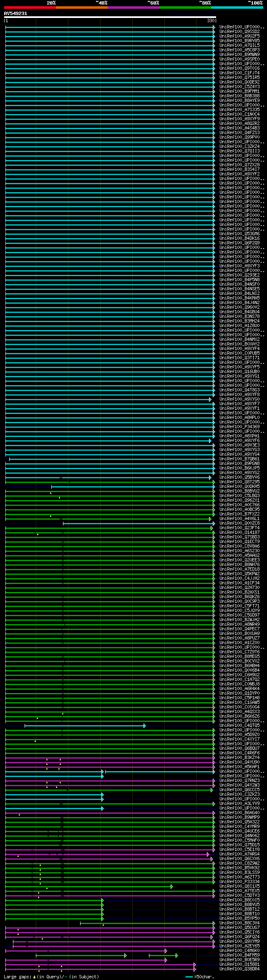Select hit label UniRef100_B9MWN9

click(x=239, y=54)
